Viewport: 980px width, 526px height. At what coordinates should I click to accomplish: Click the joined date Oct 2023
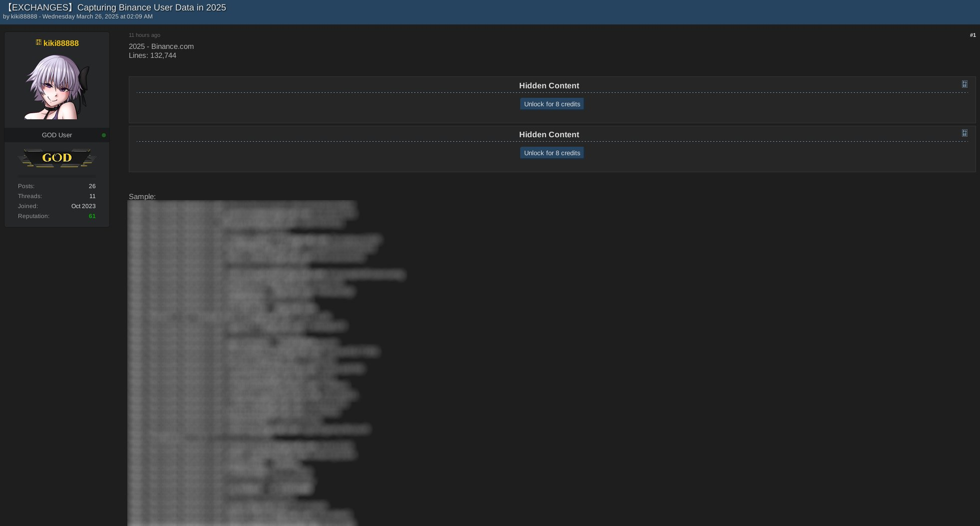(x=83, y=206)
